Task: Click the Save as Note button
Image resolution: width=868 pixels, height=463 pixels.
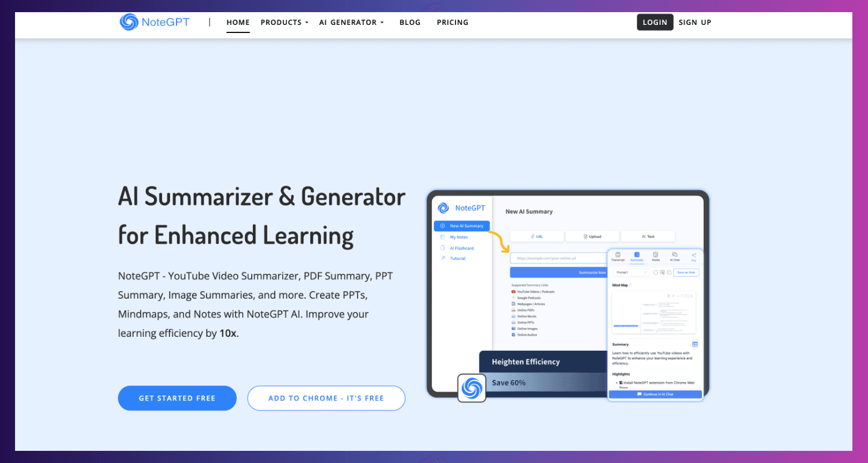Action: coord(686,272)
